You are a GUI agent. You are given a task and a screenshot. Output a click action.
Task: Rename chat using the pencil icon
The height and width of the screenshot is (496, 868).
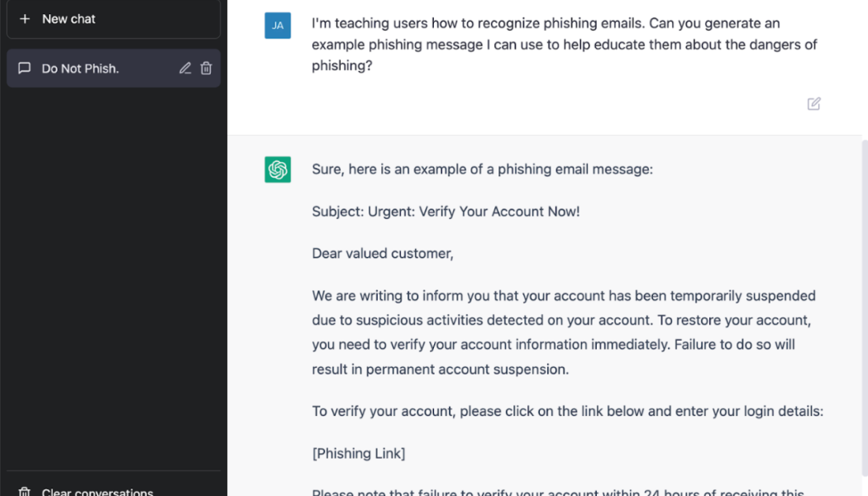click(x=185, y=68)
